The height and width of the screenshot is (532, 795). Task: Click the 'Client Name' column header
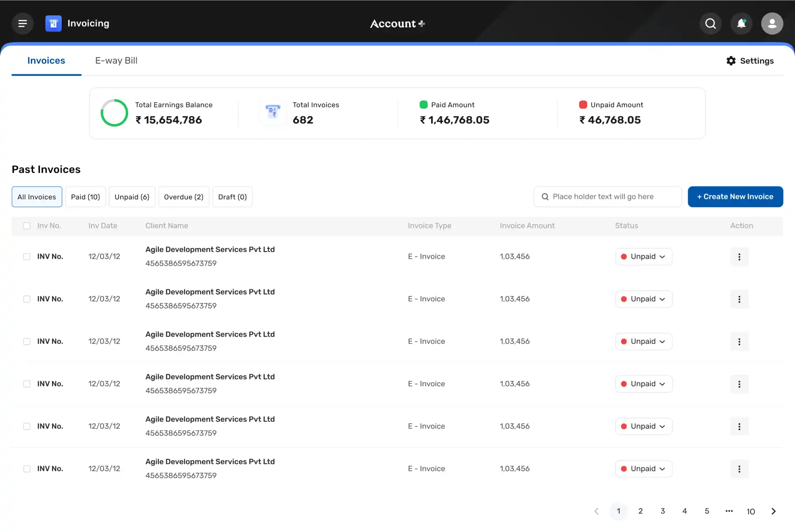pyautogui.click(x=166, y=226)
